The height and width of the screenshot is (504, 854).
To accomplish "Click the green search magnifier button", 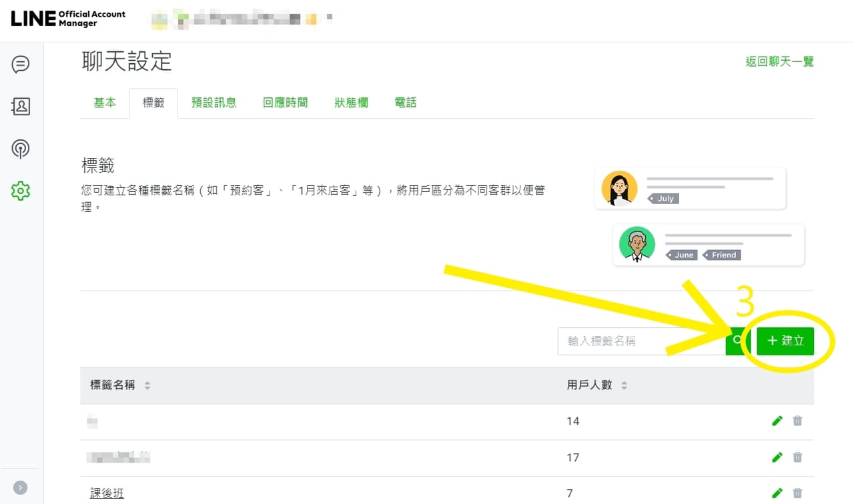I will pyautogui.click(x=738, y=341).
